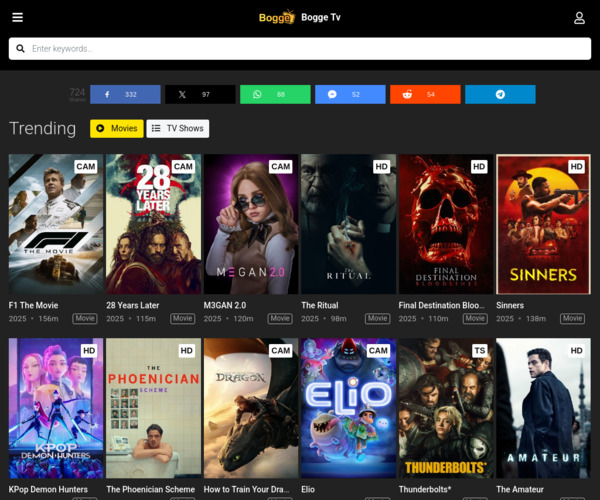This screenshot has height=500, width=600.
Task: Open 28 Years Later poster
Action: click(153, 224)
